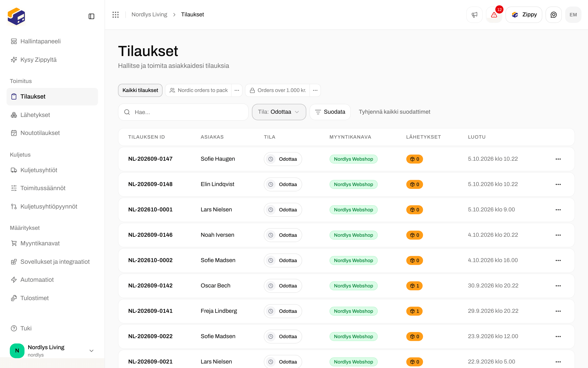Open row menu for NL-202610-0001
The height and width of the screenshot is (368, 588).
tap(558, 210)
